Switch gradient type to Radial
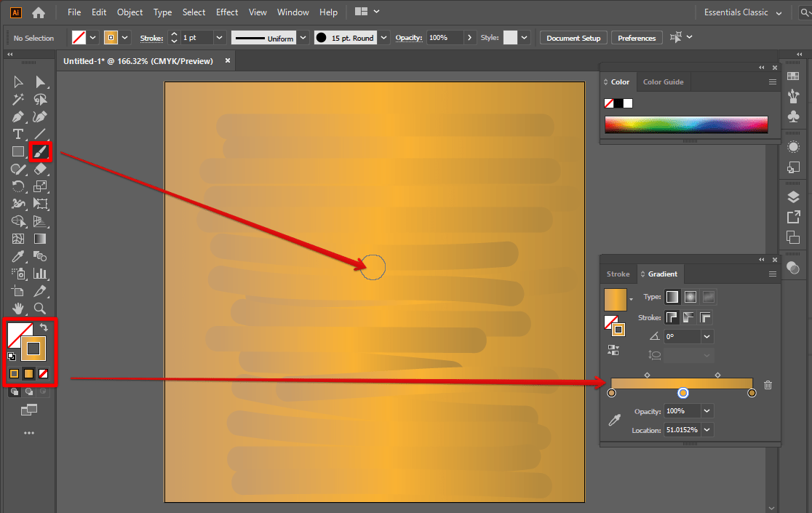 pos(689,296)
